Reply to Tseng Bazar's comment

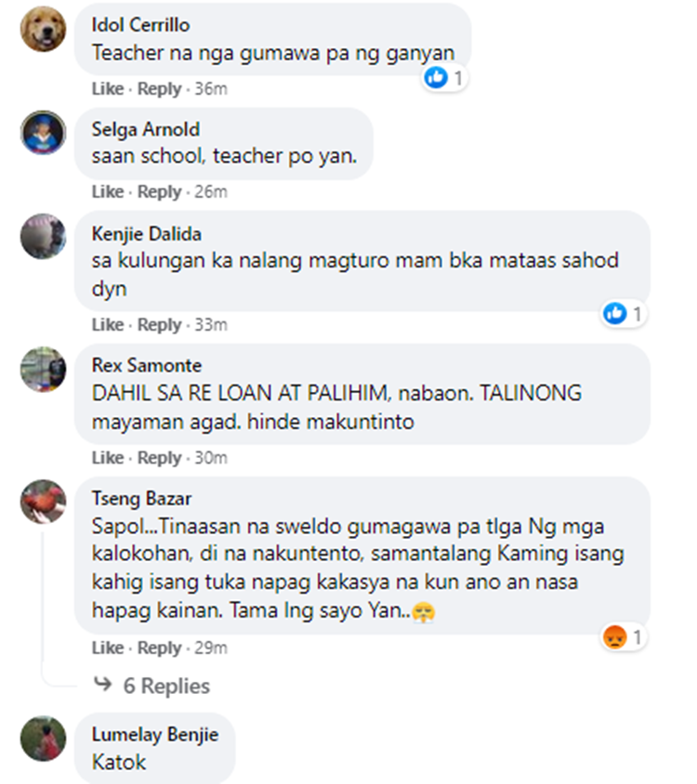tap(159, 648)
